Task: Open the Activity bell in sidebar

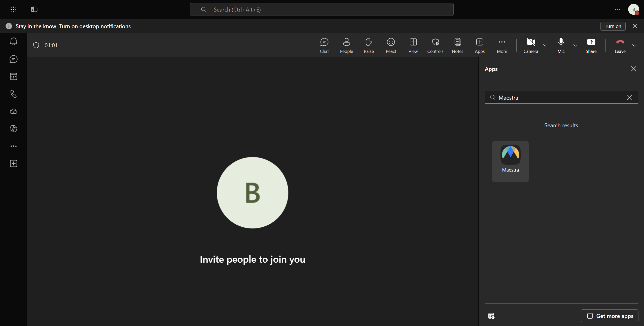Action: (14, 42)
